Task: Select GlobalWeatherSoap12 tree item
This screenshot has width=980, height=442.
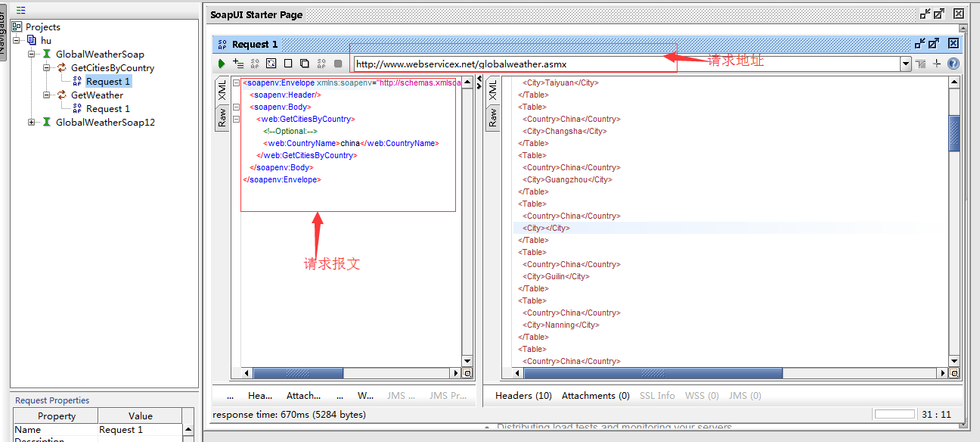Action: pyautogui.click(x=105, y=122)
